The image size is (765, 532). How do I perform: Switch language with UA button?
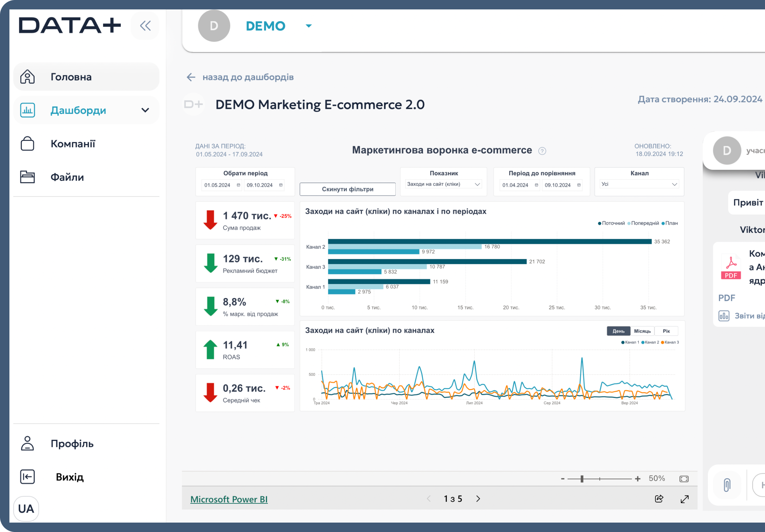pyautogui.click(x=26, y=509)
